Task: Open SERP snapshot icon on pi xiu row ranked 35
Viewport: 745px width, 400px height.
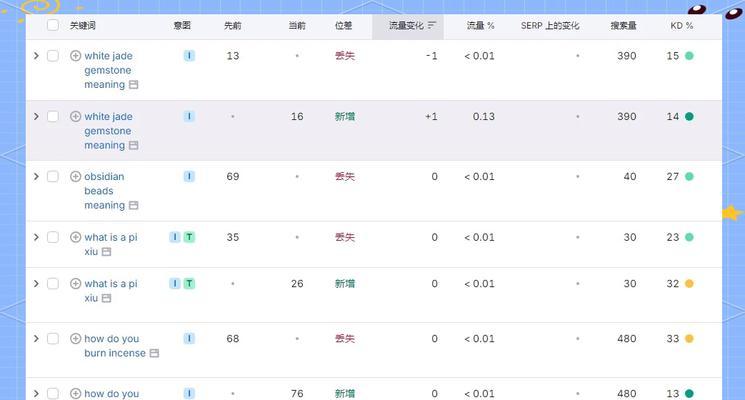Action: (x=106, y=252)
